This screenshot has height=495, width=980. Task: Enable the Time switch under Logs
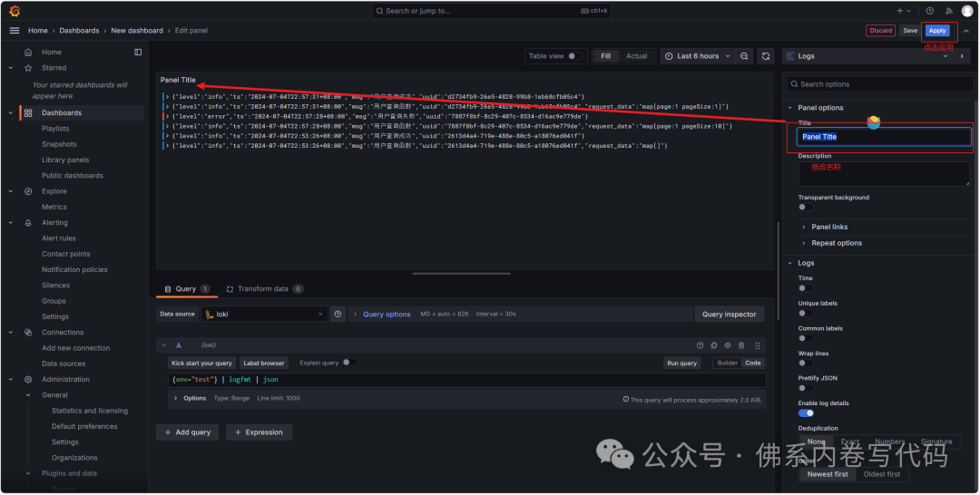(806, 288)
